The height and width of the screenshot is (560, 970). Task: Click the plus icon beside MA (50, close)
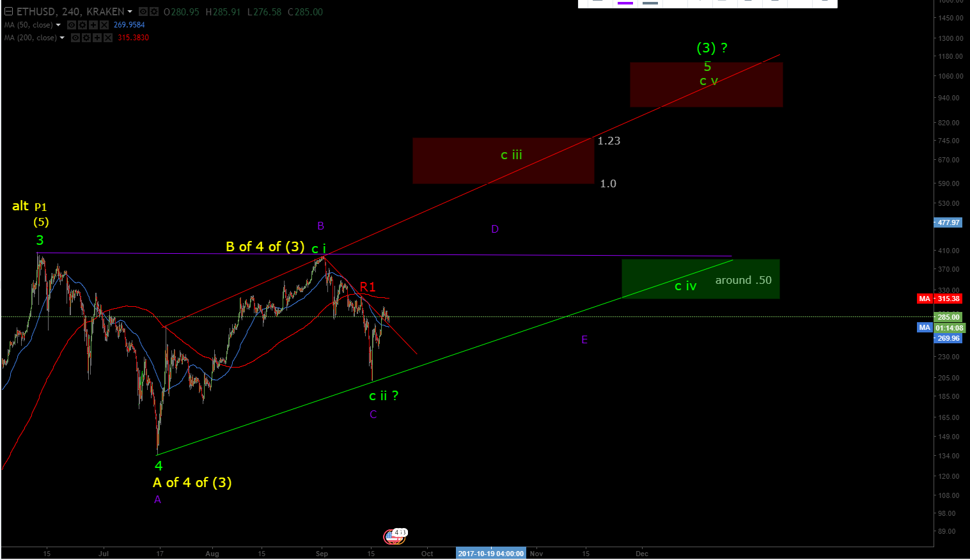pos(93,25)
